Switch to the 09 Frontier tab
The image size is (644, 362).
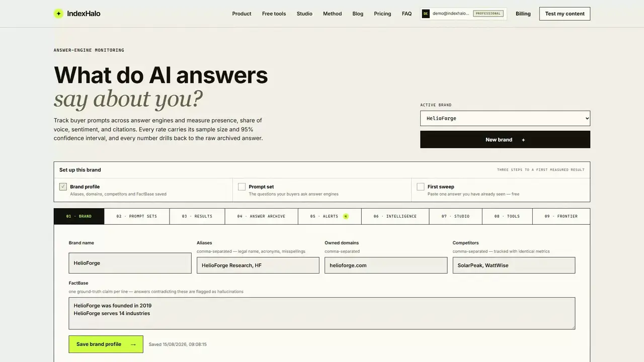click(x=561, y=216)
